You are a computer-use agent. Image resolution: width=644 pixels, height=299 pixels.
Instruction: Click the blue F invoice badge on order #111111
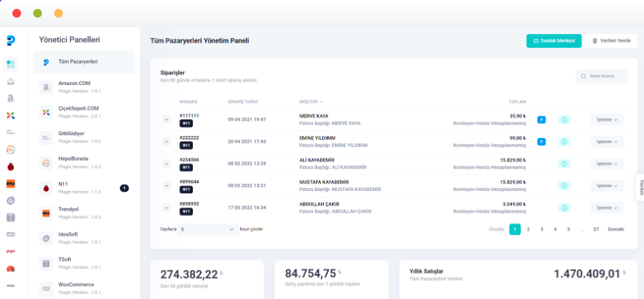coord(542,120)
